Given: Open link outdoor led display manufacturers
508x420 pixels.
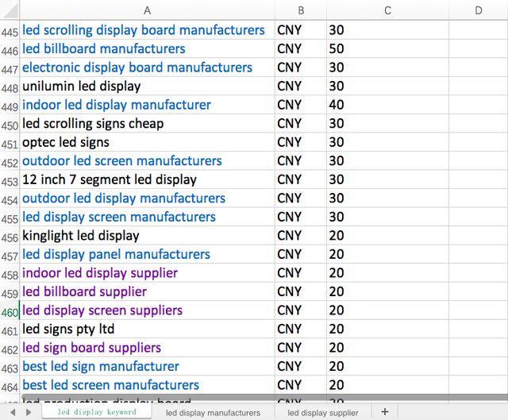Looking at the screenshot, I should [124, 198].
